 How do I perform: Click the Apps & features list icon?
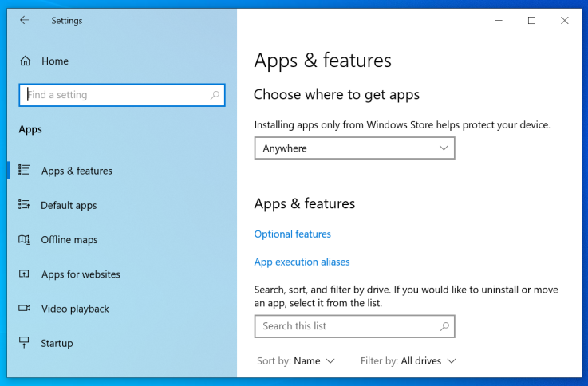25,170
